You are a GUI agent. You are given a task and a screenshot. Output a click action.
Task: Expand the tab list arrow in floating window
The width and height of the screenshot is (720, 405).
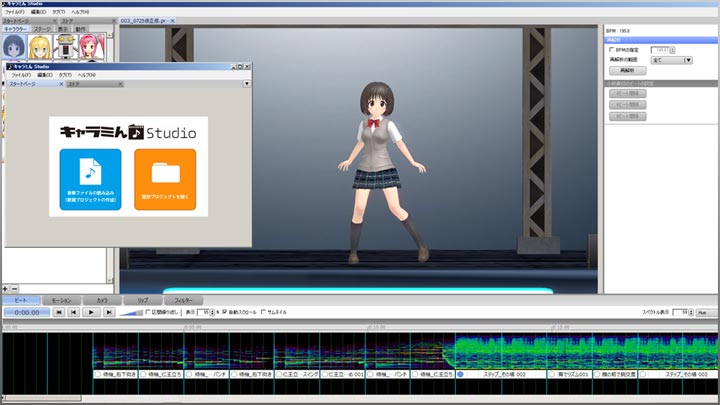246,84
